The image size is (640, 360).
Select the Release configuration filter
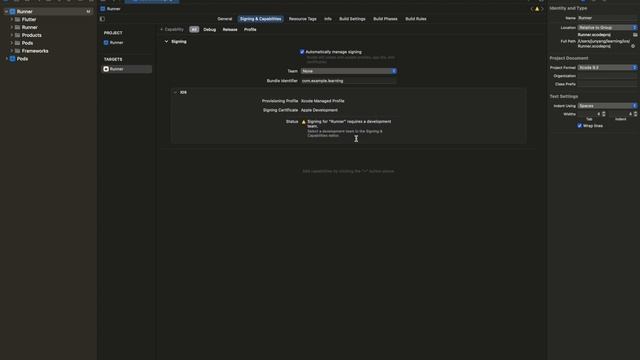coord(230,29)
